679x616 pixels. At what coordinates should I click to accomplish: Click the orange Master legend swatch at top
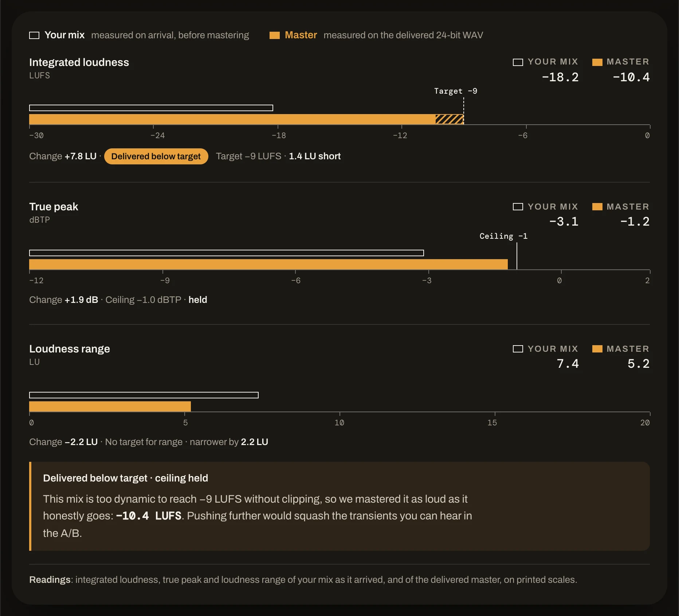pyautogui.click(x=275, y=35)
